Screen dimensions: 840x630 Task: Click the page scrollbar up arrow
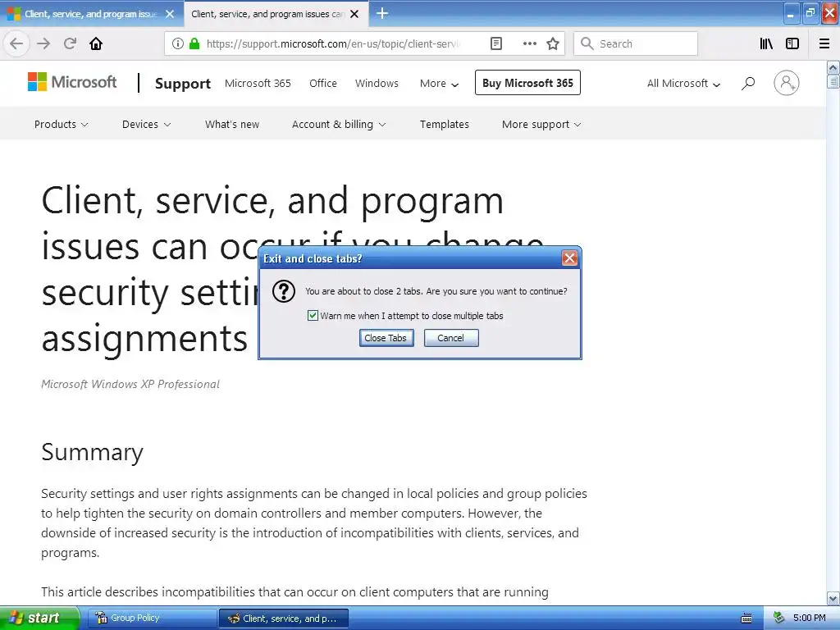coord(833,67)
